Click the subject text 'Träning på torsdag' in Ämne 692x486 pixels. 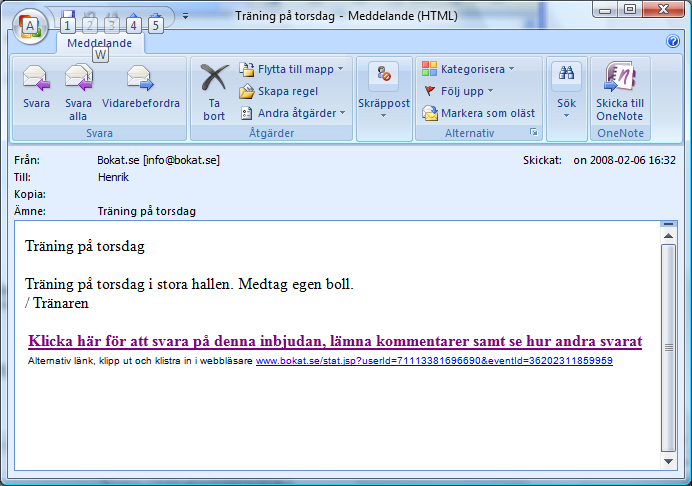point(147,211)
